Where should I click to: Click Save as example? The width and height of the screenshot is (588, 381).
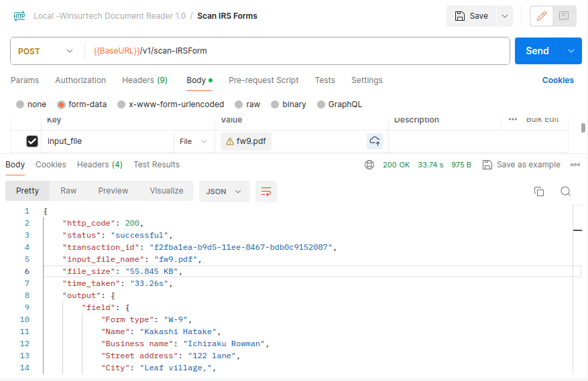pyautogui.click(x=521, y=165)
